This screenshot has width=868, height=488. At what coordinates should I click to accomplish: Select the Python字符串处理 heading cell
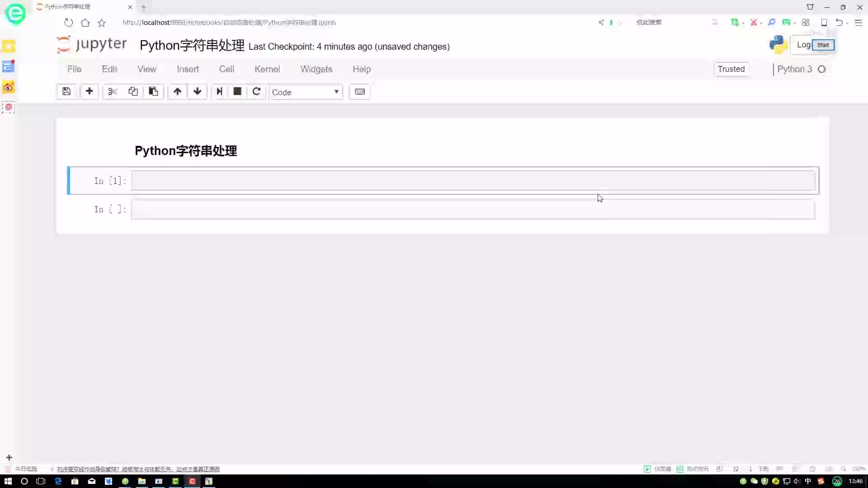186,151
